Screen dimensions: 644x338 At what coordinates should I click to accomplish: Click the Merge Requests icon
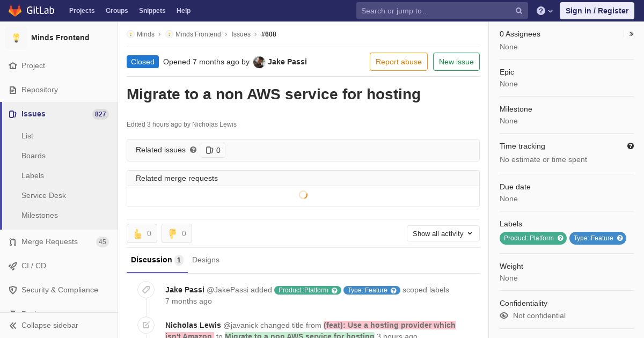(x=13, y=241)
